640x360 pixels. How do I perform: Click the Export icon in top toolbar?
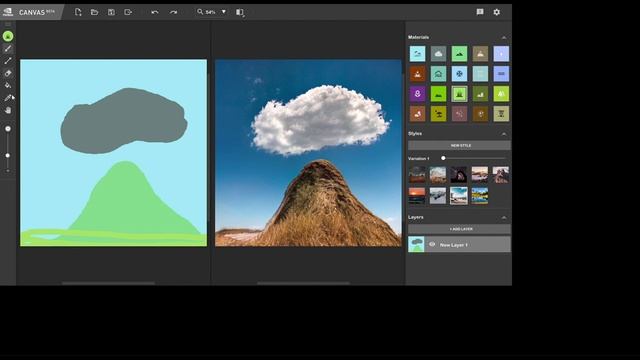coord(128,12)
